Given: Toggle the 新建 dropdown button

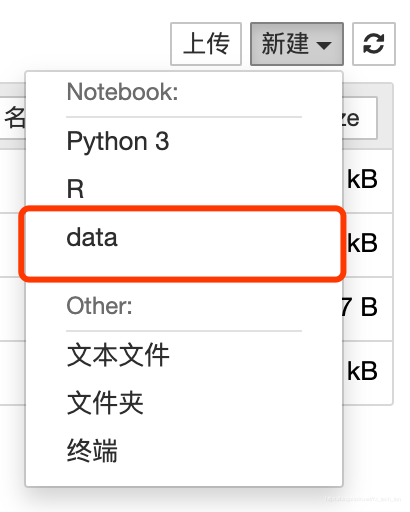Looking at the screenshot, I should (297, 44).
